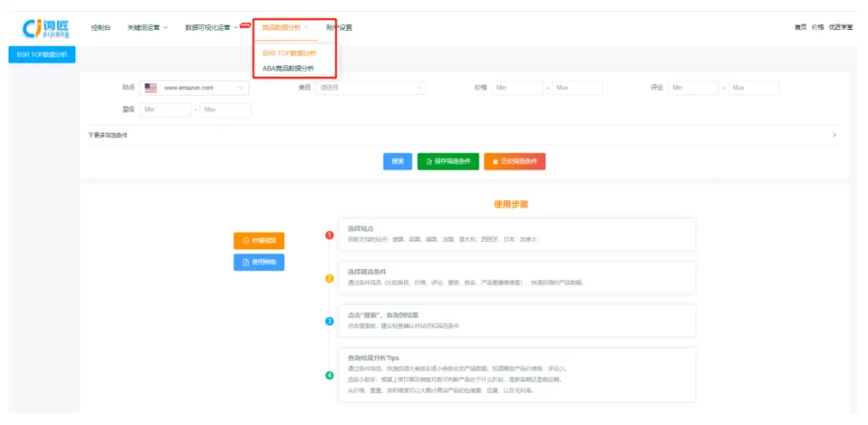
Task: Expand 更多筛选条件 using right chevron arrow
Action: pos(835,135)
